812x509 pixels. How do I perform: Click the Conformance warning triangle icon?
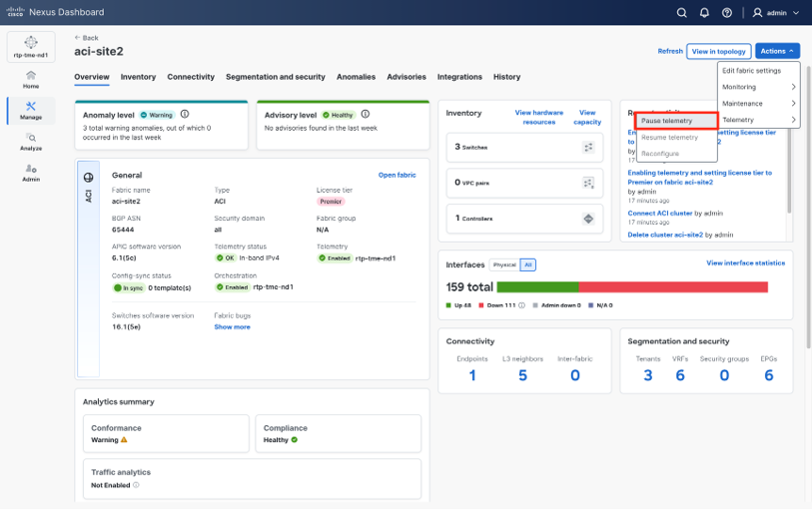124,440
